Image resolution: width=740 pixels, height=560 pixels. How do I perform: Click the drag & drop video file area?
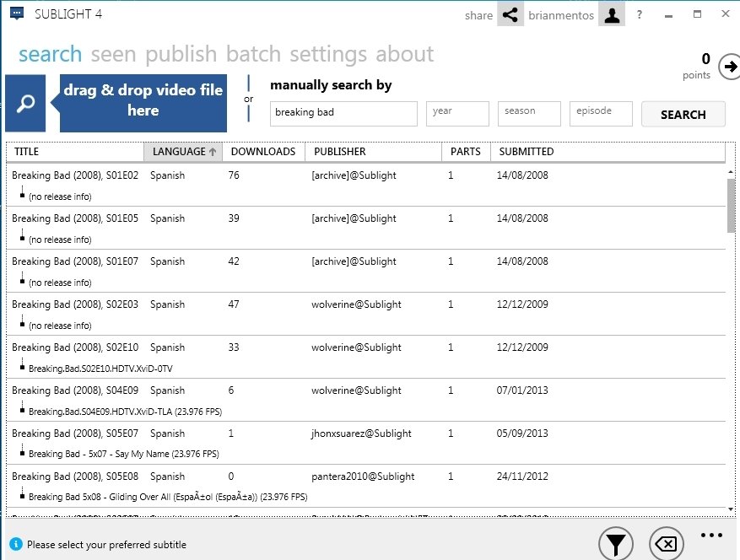143,104
